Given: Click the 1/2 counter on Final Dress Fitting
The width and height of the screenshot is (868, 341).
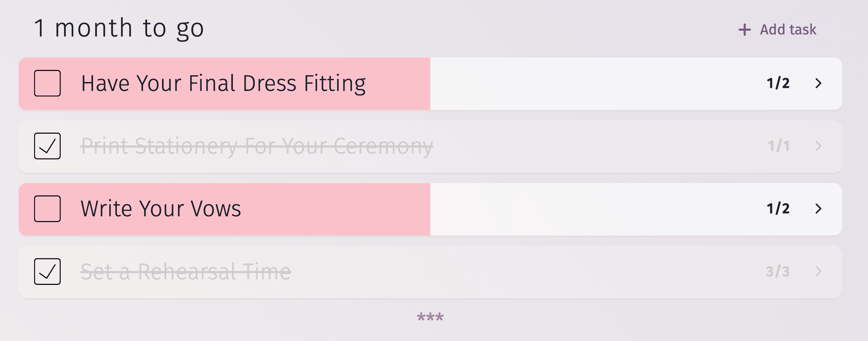Looking at the screenshot, I should 778,83.
